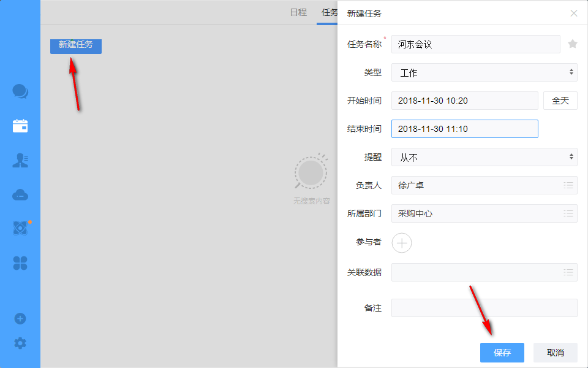The image size is (588, 368).
Task: Open the 提醒 reminder dropdown
Action: [484, 157]
